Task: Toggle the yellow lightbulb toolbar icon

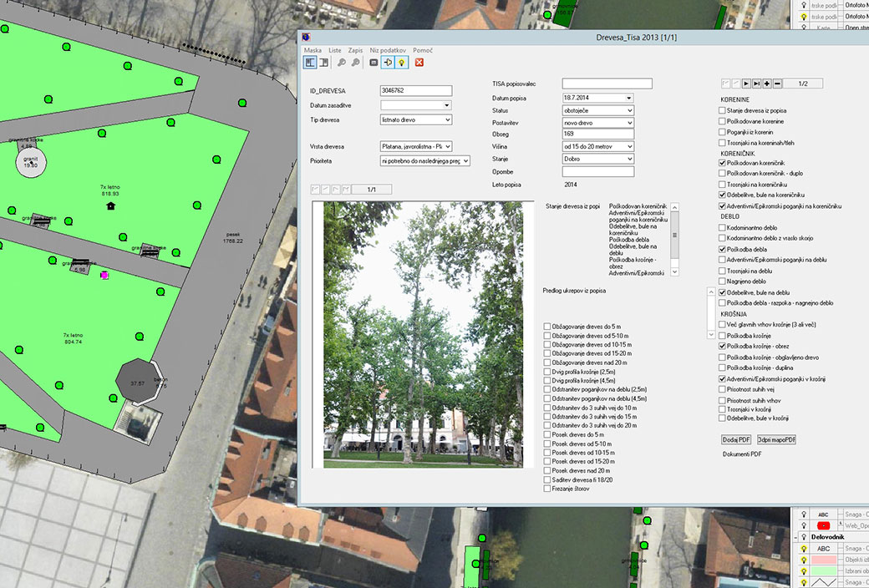Action: (401, 63)
